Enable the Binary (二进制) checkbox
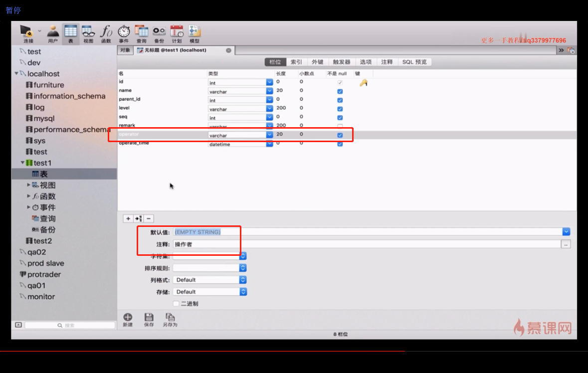 tap(176, 304)
